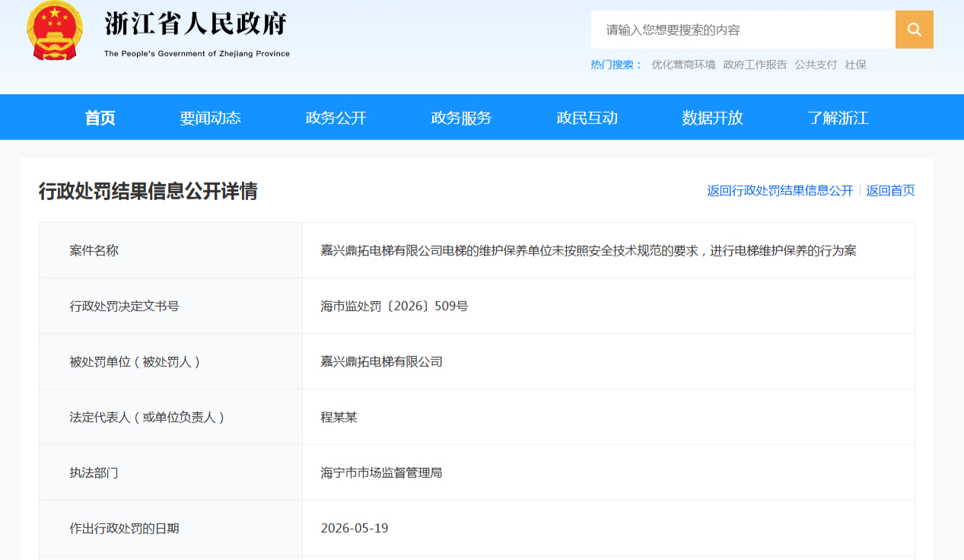The image size is (964, 560).
Task: Focus the site search input field
Action: (x=743, y=30)
